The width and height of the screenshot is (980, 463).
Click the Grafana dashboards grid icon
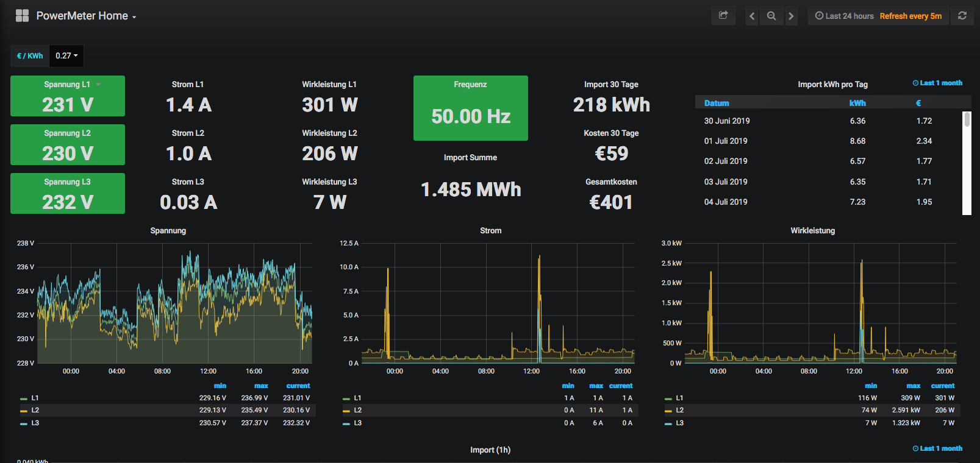[22, 16]
